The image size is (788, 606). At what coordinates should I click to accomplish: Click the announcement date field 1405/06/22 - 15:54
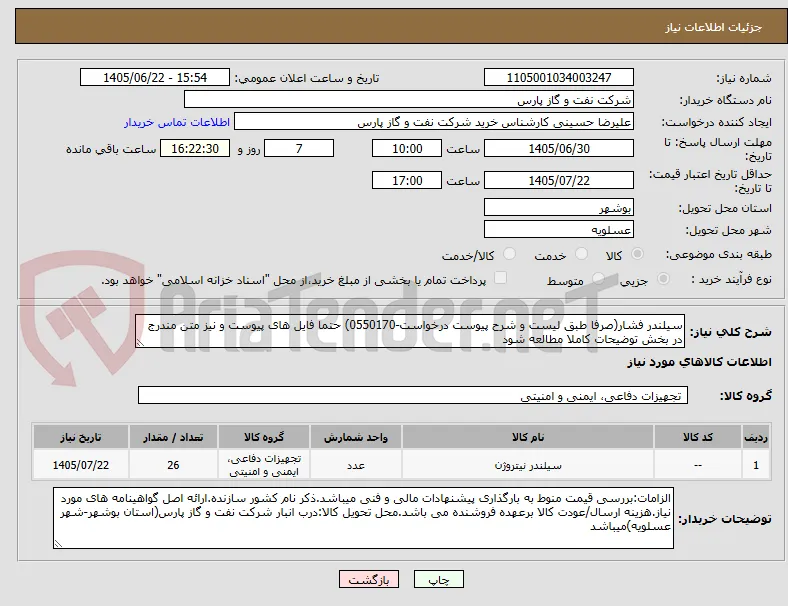coord(155,77)
